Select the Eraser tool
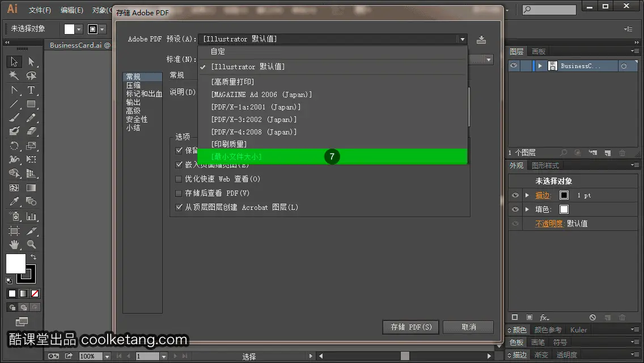Viewport: 644px width, 363px height. (x=31, y=132)
